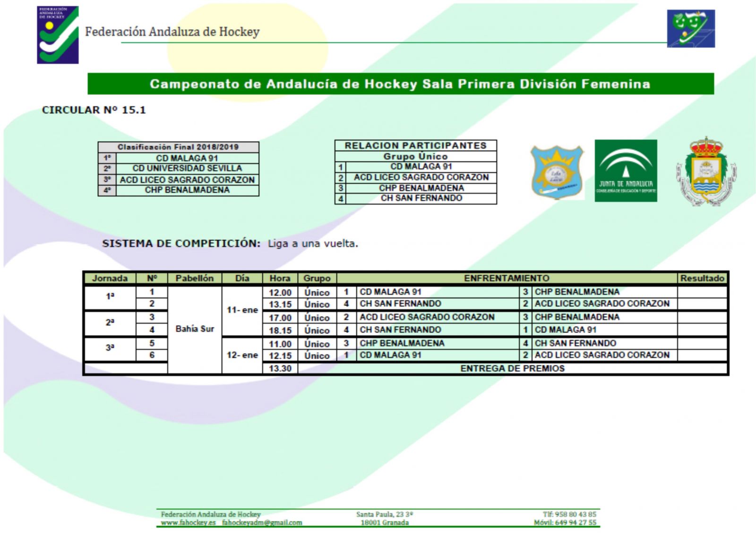Click the 'Día' column header
756x533 pixels.
point(242,278)
